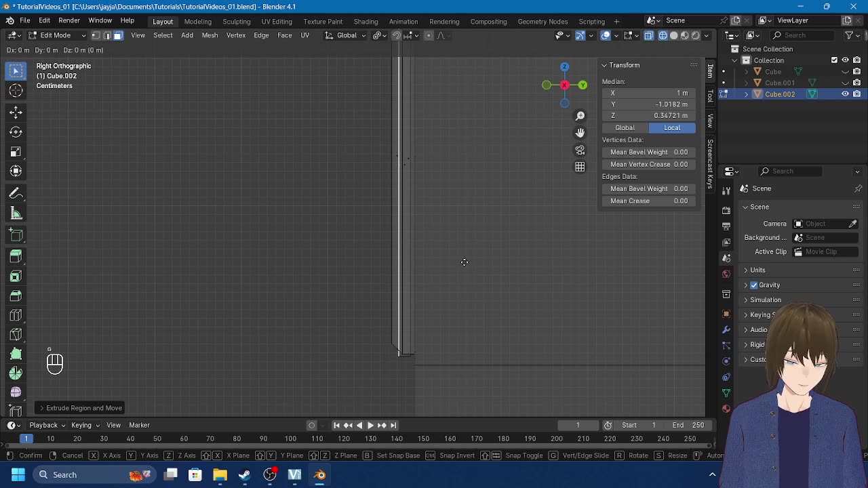Toggle the Gravity checkbox

click(754, 285)
